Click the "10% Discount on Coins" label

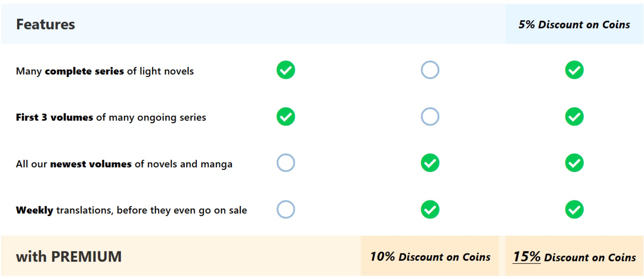[430, 257]
